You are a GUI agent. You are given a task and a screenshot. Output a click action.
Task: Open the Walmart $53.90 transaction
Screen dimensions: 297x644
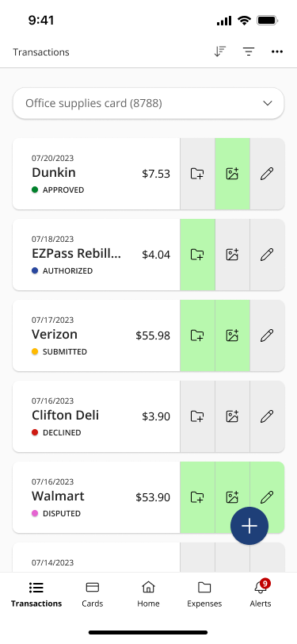point(97,497)
